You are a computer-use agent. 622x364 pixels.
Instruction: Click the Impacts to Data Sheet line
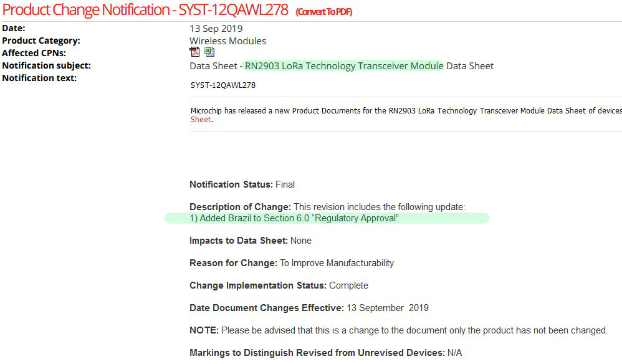click(251, 241)
